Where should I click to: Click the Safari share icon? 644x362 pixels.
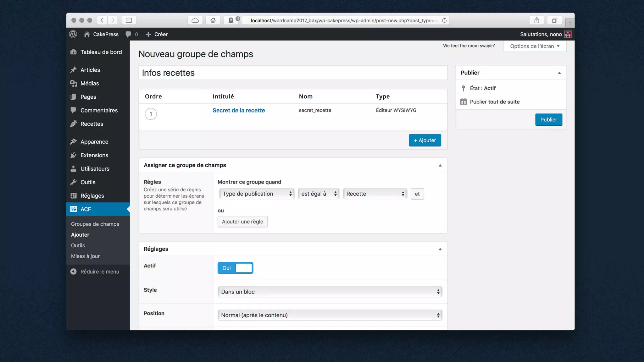[x=537, y=20]
